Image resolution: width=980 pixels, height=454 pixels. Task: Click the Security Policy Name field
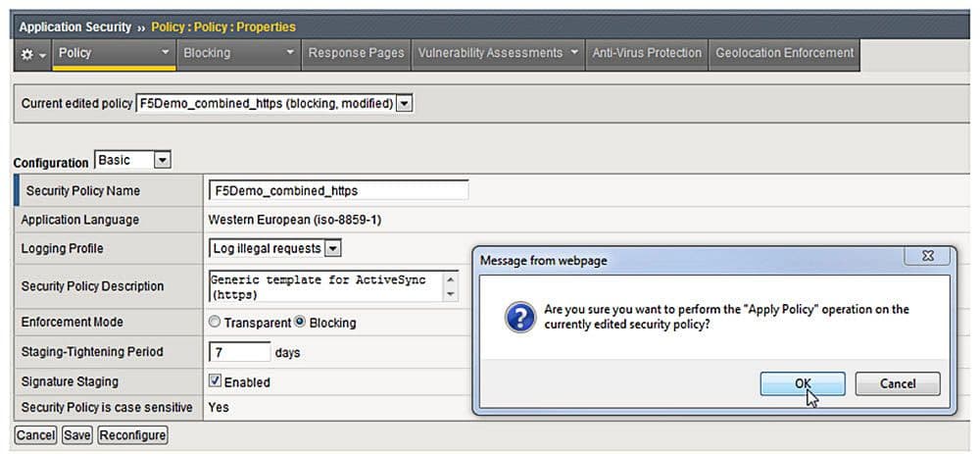338,190
